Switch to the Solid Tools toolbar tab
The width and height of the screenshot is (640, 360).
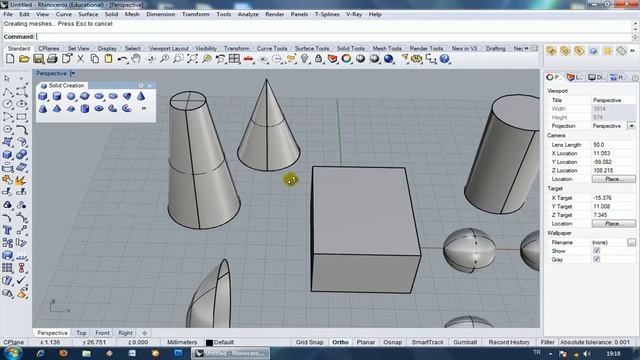(351, 48)
